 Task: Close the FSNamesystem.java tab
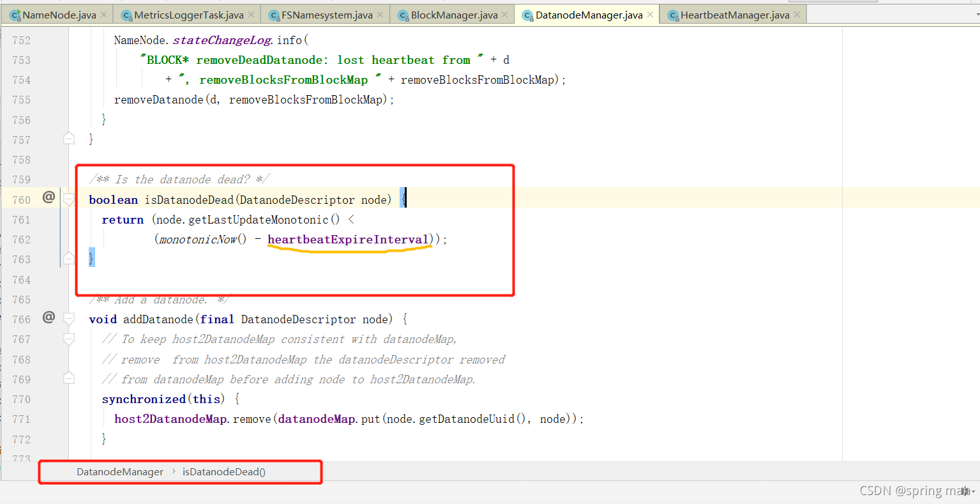(x=381, y=15)
